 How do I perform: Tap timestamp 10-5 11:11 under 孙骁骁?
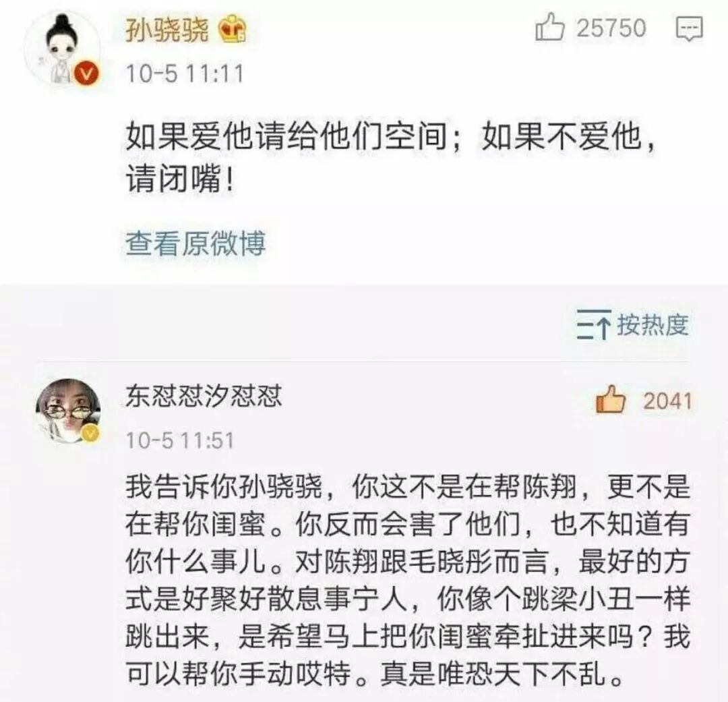[185, 74]
